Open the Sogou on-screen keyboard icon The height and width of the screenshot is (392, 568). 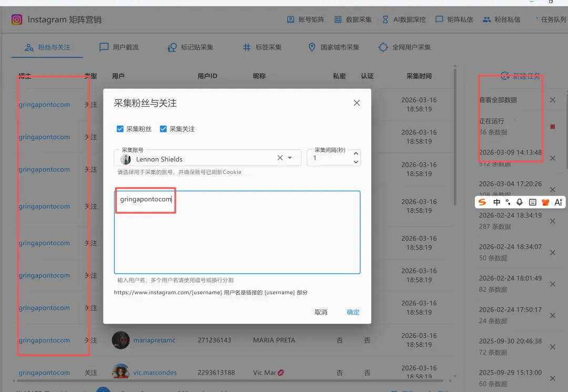pos(533,202)
